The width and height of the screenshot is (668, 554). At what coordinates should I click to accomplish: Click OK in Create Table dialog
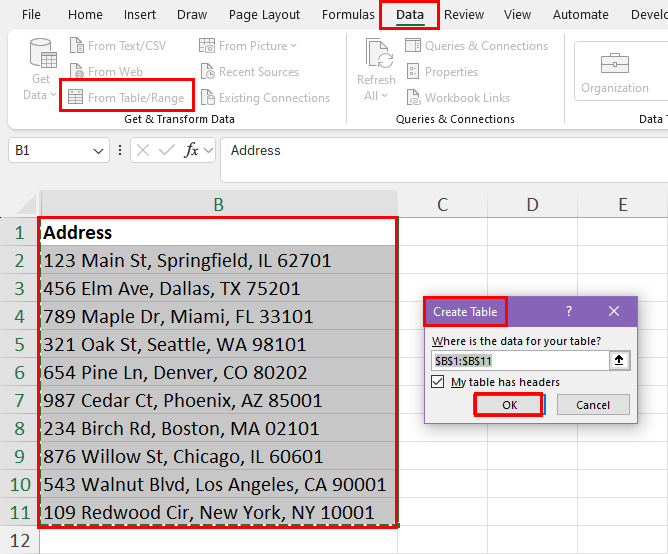[x=509, y=404]
